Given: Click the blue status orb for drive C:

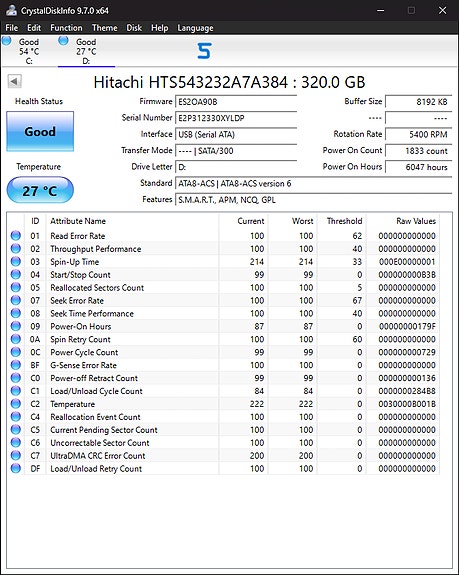Looking at the screenshot, I should pos(7,41).
